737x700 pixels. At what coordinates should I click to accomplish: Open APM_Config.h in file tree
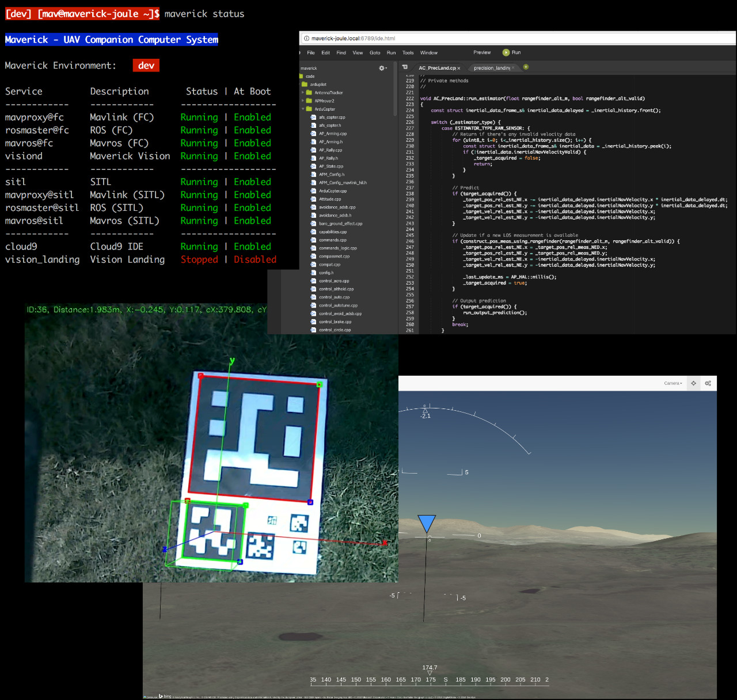click(332, 175)
